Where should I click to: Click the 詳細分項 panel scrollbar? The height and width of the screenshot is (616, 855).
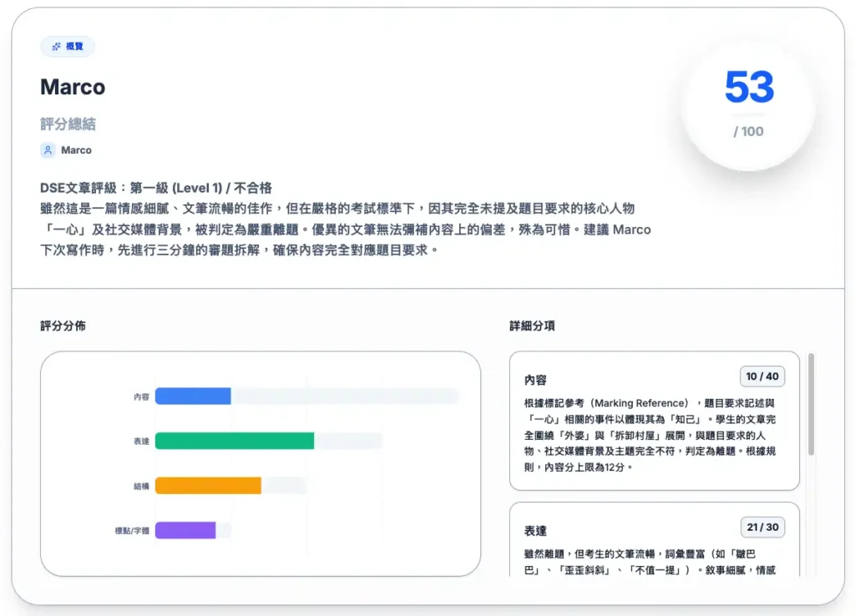(811, 405)
